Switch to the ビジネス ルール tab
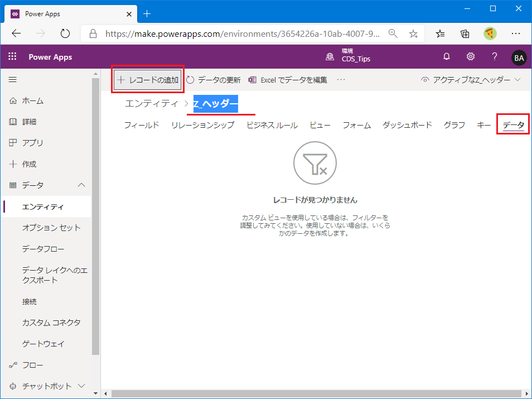Image resolution: width=532 pixels, height=399 pixels. [272, 125]
